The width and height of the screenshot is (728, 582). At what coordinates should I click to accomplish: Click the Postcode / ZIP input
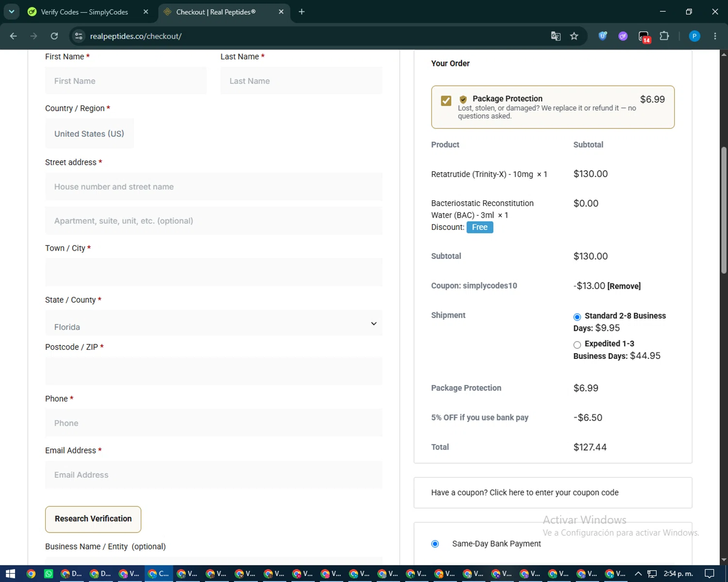pos(214,371)
